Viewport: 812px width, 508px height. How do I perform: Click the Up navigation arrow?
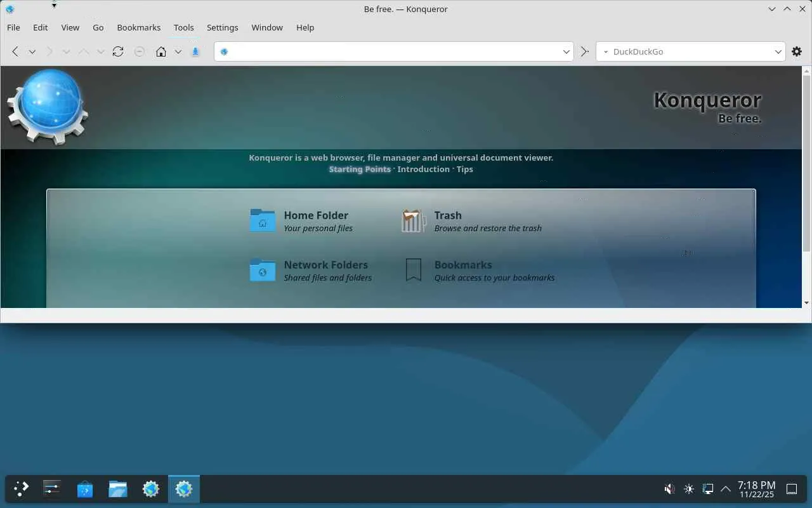click(x=84, y=51)
